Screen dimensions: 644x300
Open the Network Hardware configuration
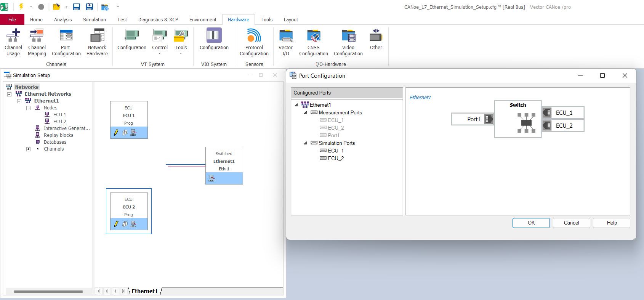[x=97, y=42]
